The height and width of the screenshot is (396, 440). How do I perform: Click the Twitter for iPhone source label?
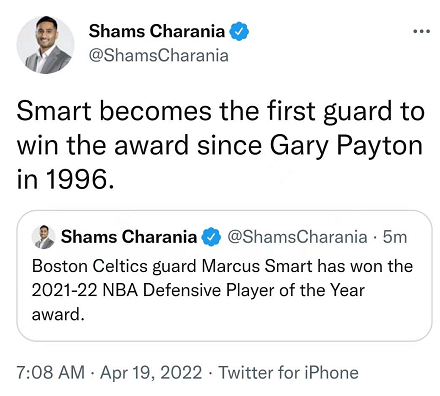click(x=288, y=372)
